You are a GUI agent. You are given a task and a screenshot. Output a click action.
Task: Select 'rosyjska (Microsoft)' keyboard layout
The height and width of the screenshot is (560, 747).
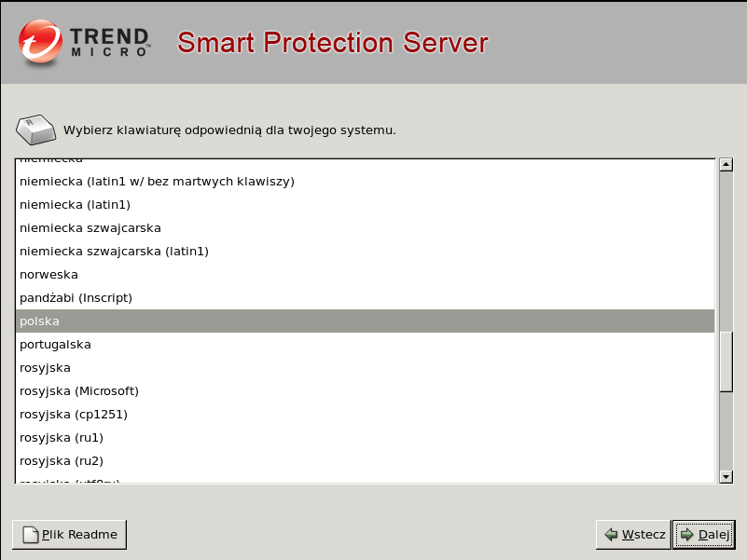click(365, 391)
